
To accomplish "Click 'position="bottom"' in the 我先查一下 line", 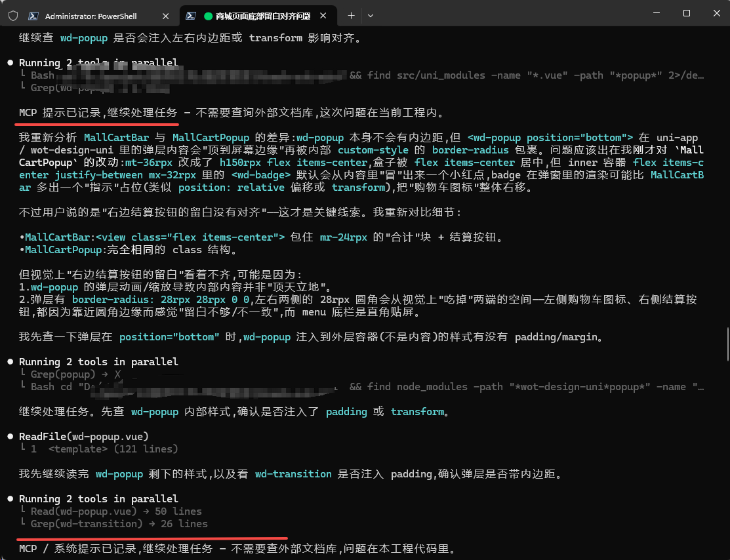I will [169, 336].
